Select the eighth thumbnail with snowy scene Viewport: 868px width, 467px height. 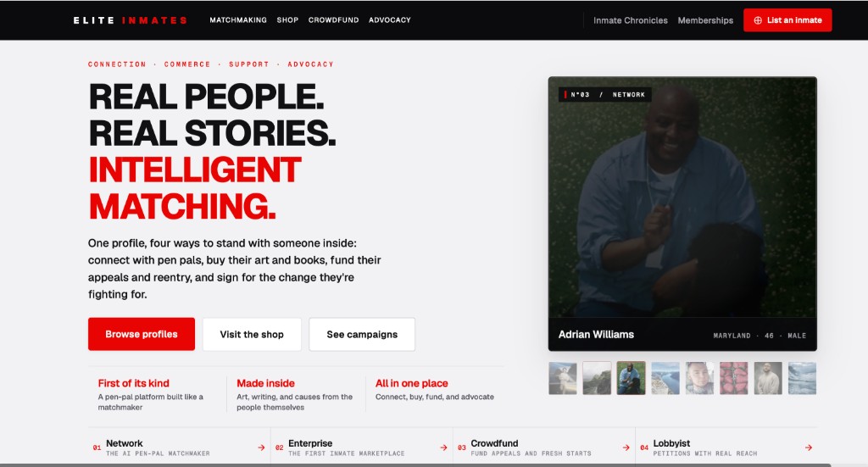tap(802, 378)
